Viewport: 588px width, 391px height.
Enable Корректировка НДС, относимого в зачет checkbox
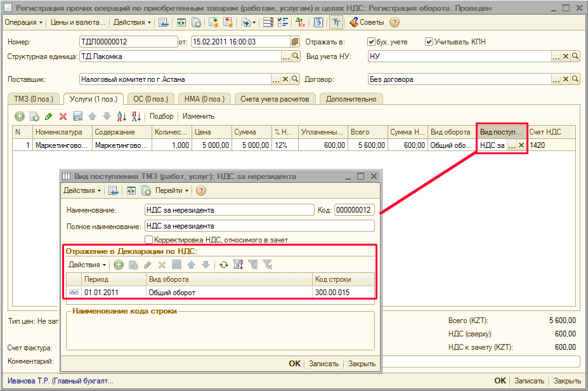[149, 240]
